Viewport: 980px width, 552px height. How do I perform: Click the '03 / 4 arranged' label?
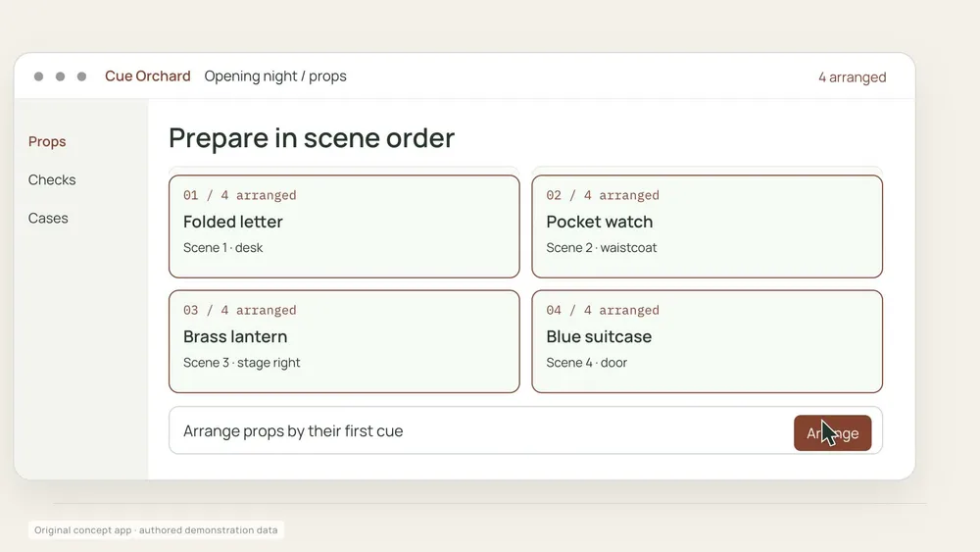tap(239, 310)
